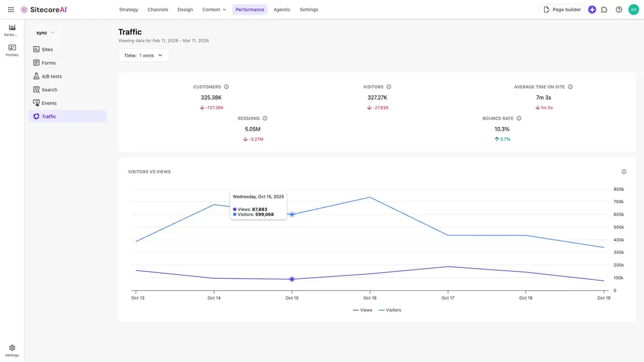The image size is (644, 362).
Task: Open the Settings gear at bottom left
Action: pos(12,348)
